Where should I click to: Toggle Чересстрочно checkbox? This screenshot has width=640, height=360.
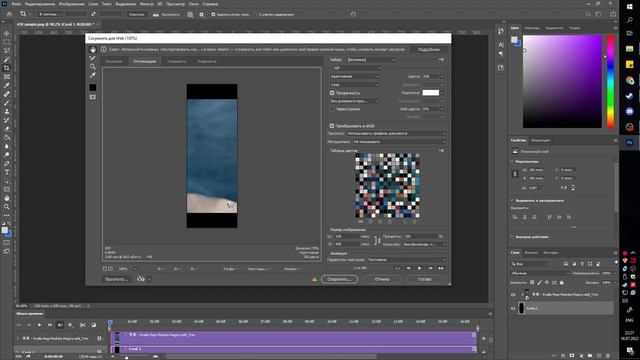coord(332,109)
